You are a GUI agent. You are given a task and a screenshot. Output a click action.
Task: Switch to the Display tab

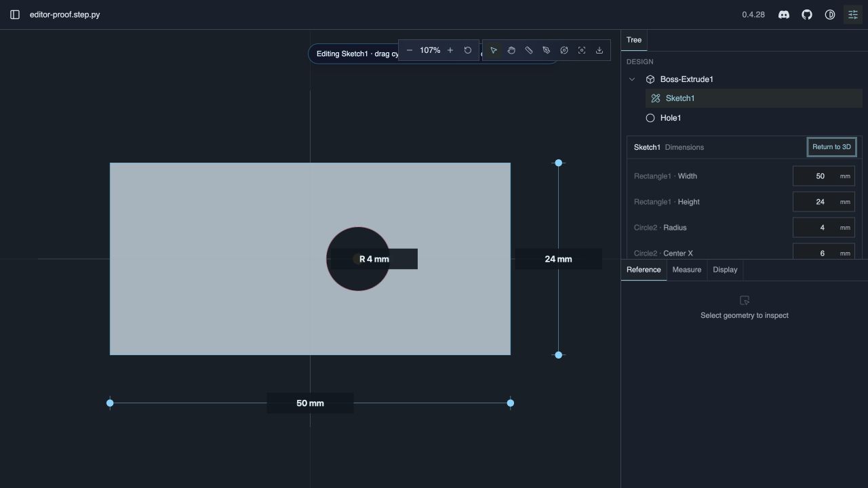[725, 270]
